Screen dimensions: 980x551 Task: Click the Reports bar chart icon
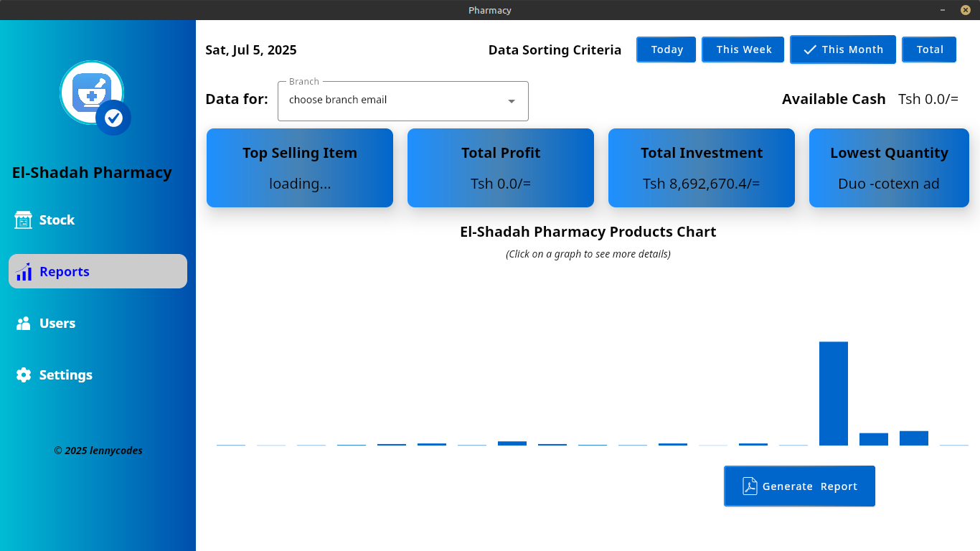(x=24, y=271)
